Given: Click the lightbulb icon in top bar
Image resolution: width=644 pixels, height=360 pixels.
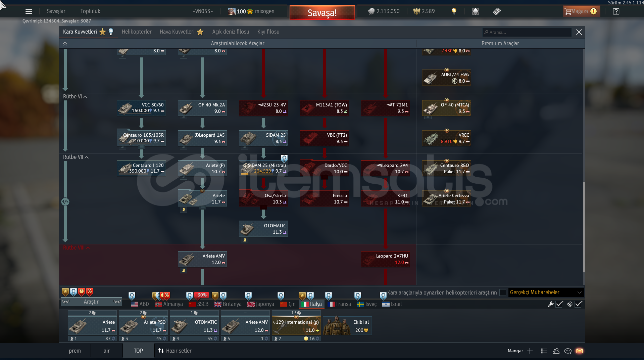Looking at the screenshot, I should pyautogui.click(x=454, y=11).
